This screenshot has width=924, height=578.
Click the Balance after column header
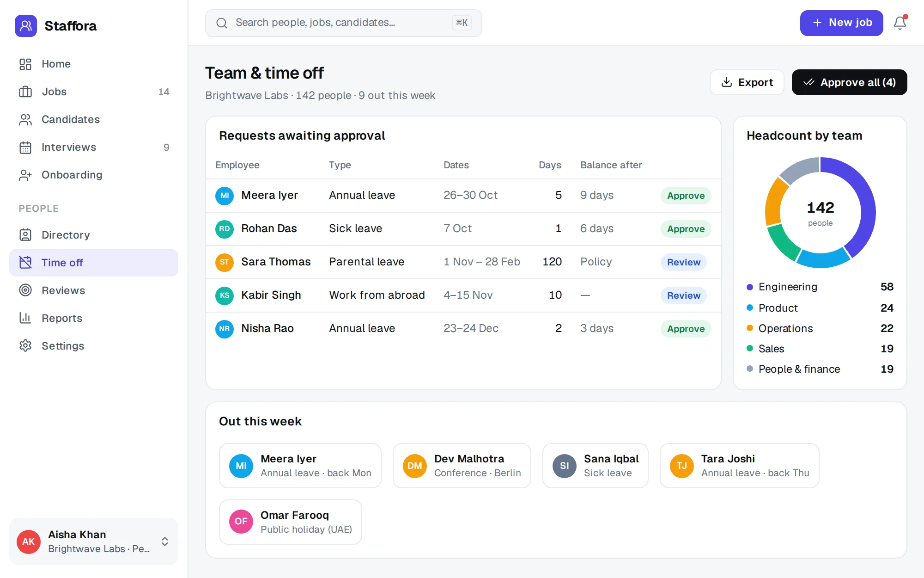611,165
